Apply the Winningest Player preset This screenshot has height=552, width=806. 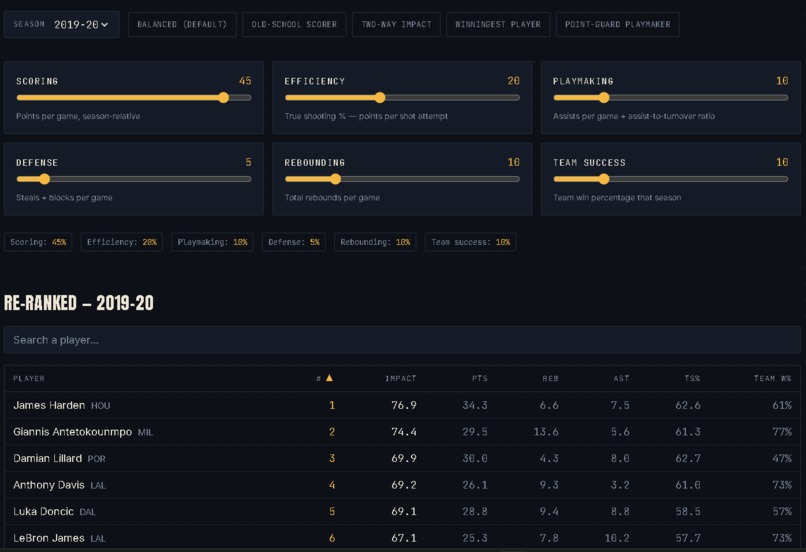click(498, 24)
